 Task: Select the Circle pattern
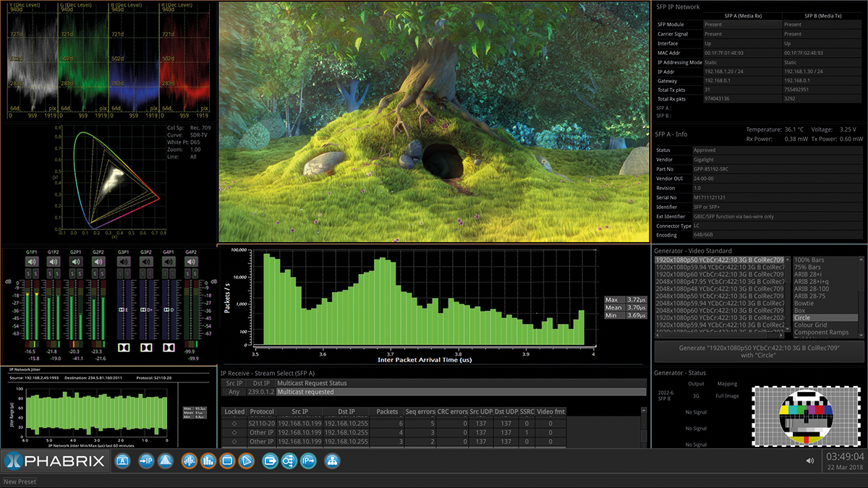click(x=825, y=317)
